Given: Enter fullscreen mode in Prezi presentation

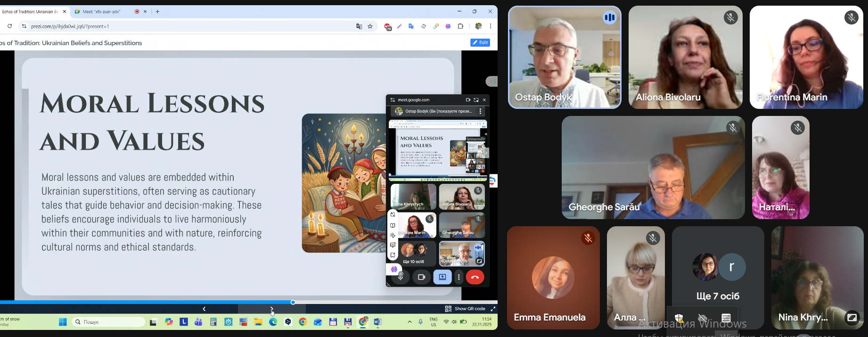Looking at the screenshot, I should pos(493,309).
